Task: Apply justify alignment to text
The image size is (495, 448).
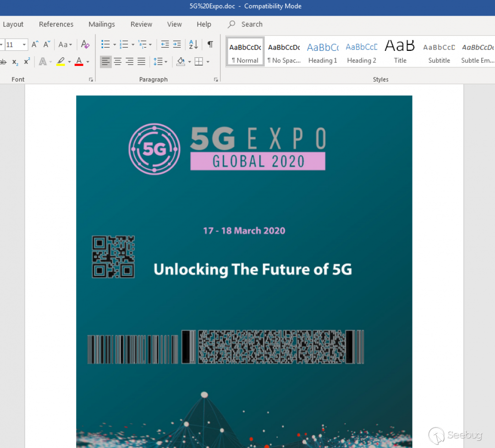Action: [141, 61]
